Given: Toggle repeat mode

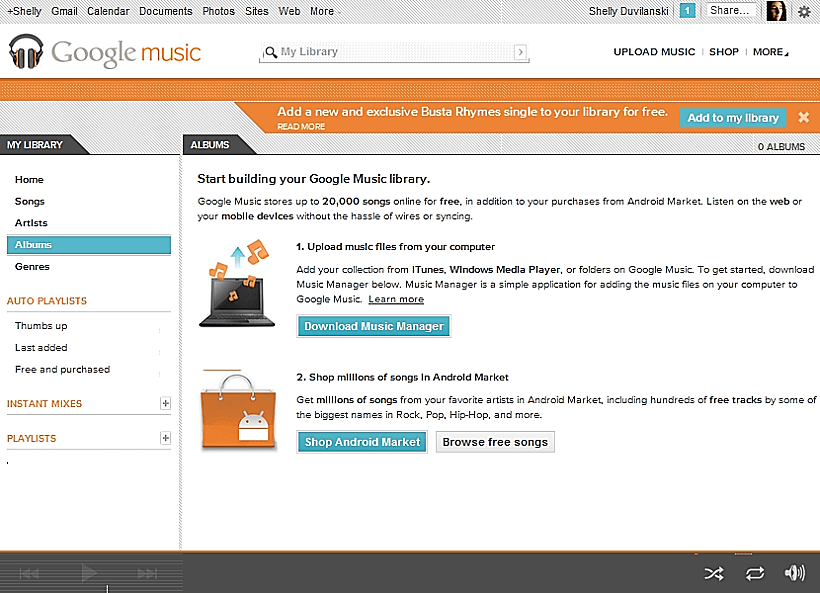Looking at the screenshot, I should (x=755, y=573).
